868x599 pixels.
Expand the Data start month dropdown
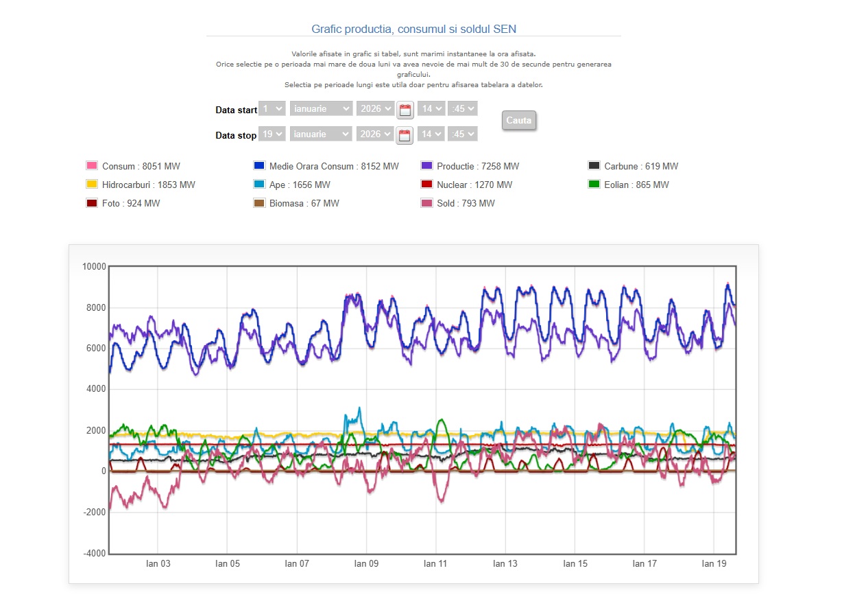point(321,108)
